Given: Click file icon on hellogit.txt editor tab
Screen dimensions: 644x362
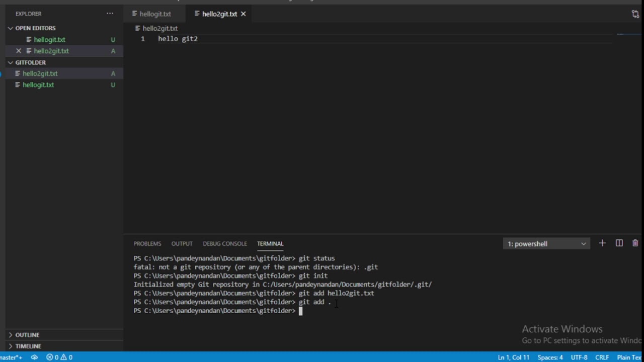Looking at the screenshot, I should click(x=134, y=14).
